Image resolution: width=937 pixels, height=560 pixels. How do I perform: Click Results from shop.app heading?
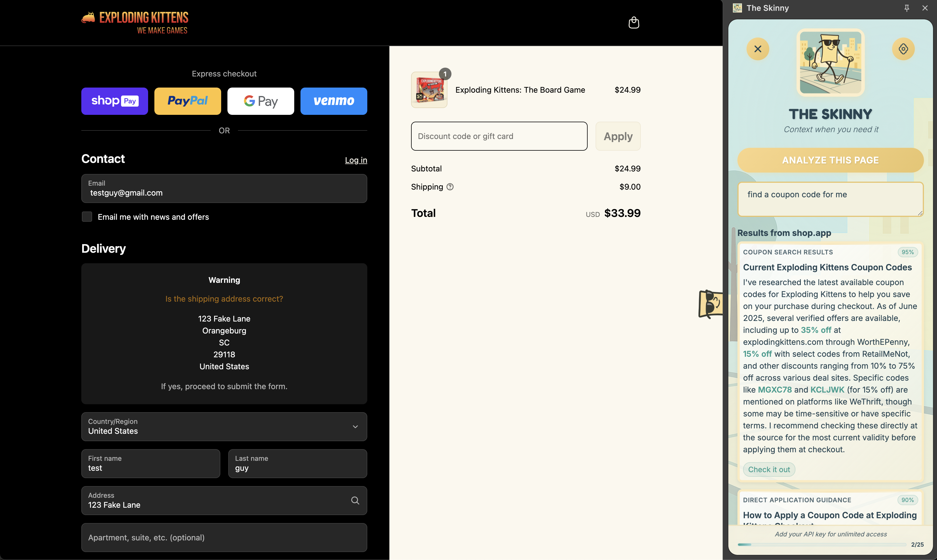(x=784, y=233)
